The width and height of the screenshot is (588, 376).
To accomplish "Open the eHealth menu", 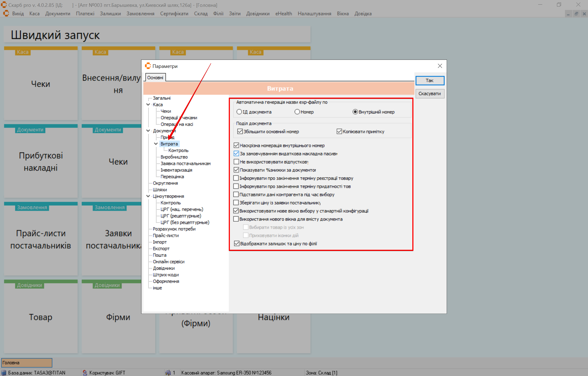I will coord(283,14).
